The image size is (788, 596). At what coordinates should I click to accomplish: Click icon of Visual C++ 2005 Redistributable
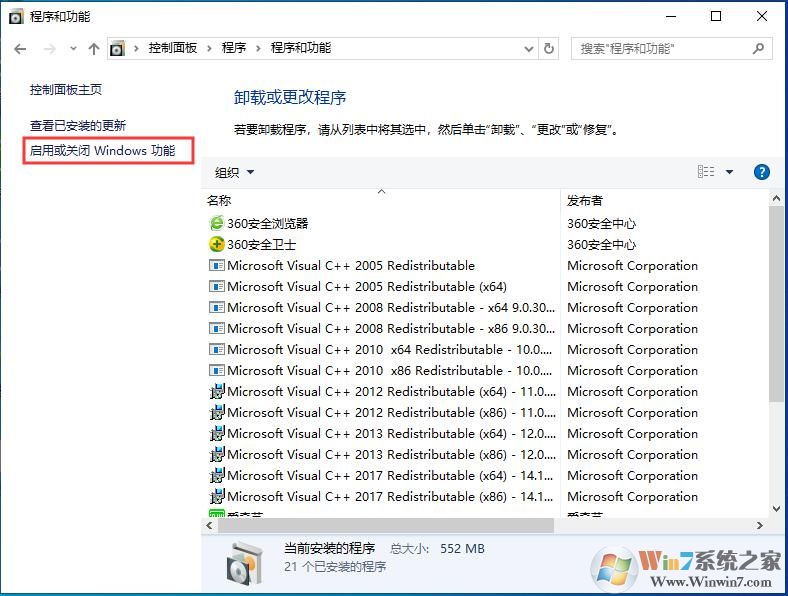[x=216, y=265]
